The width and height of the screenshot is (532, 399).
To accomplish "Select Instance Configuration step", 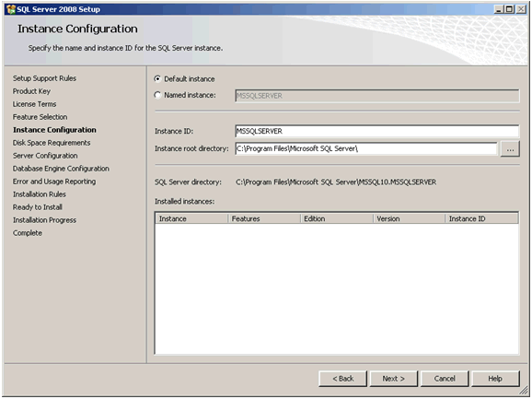I will click(x=54, y=130).
